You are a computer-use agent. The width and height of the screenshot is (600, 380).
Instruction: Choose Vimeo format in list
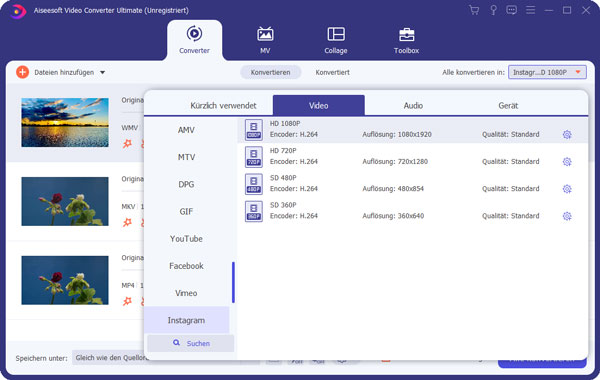[186, 293]
